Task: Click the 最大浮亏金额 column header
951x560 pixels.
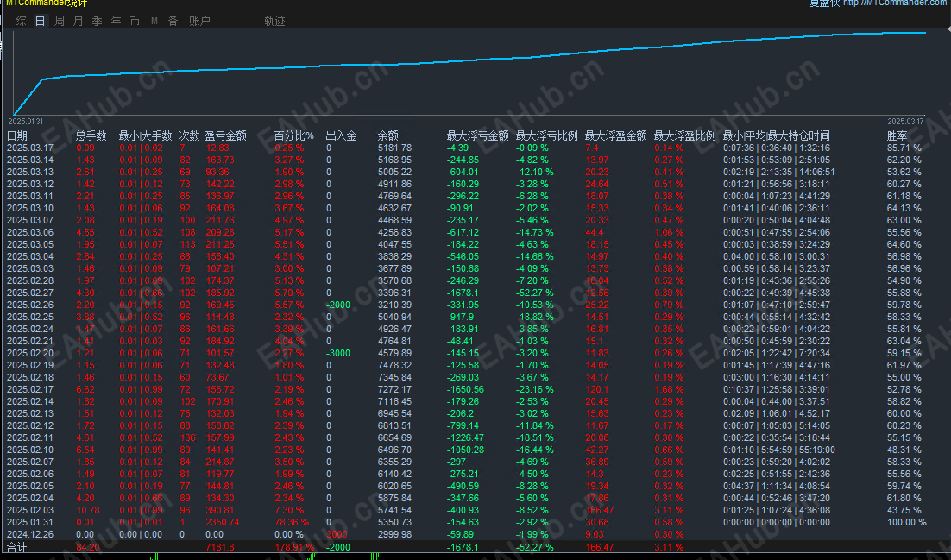Action: [x=478, y=135]
